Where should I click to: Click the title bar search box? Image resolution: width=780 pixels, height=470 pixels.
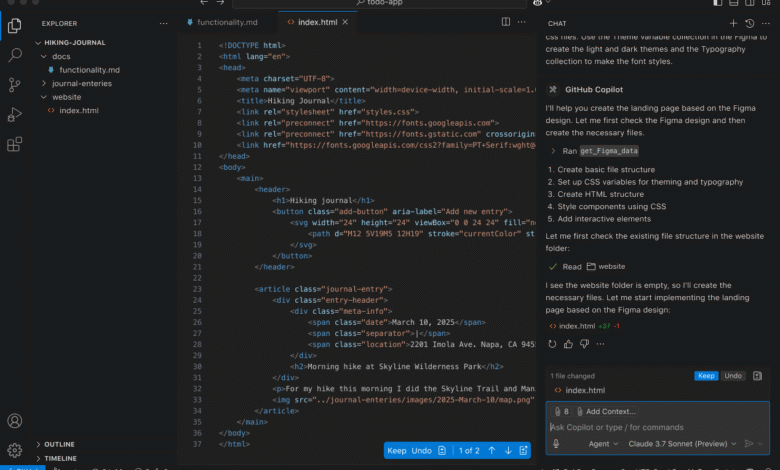point(380,3)
